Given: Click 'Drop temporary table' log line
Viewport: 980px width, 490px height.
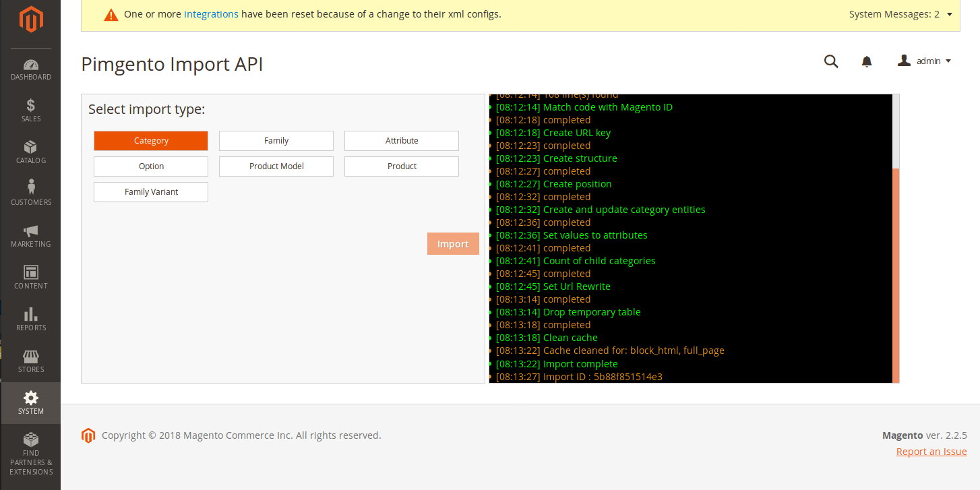Looking at the screenshot, I should [568, 312].
